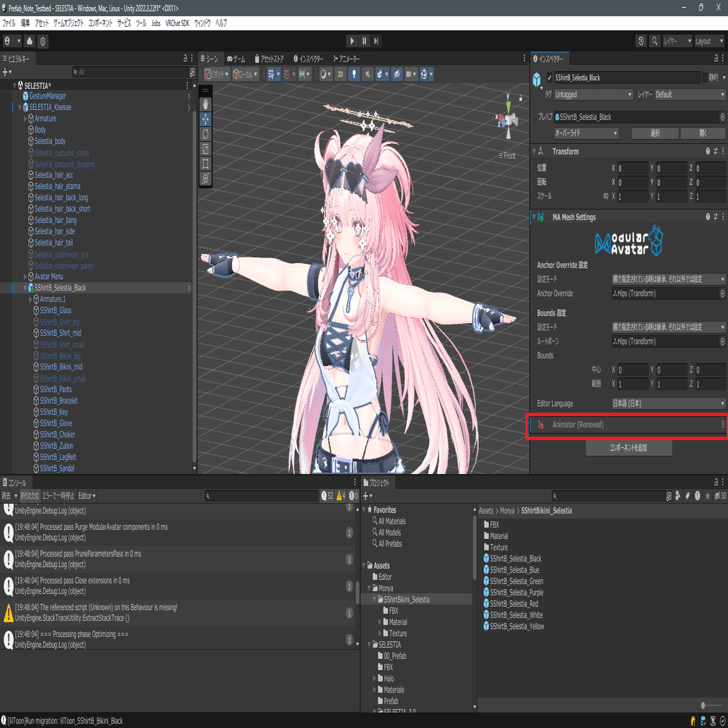Toggle Project favorites star filter
The width and height of the screenshot is (728, 728).
pyautogui.click(x=708, y=496)
